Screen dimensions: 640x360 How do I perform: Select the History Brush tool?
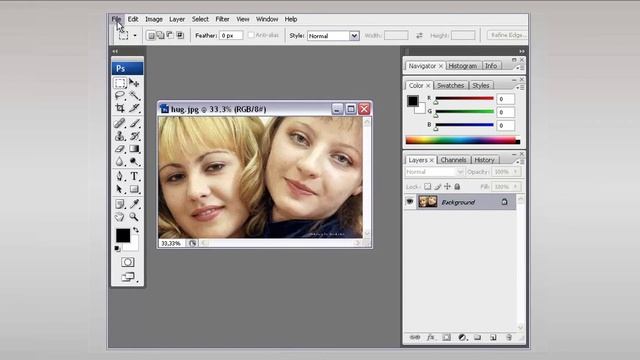[x=134, y=136]
